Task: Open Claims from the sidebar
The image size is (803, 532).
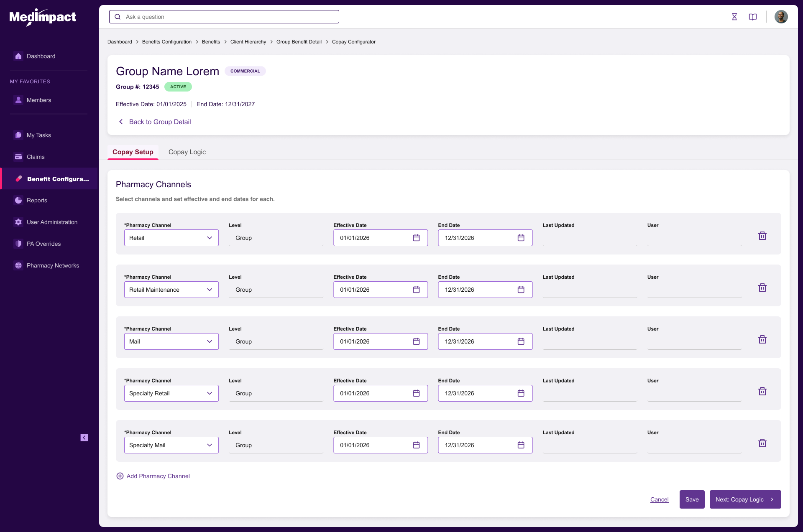Action: point(36,157)
